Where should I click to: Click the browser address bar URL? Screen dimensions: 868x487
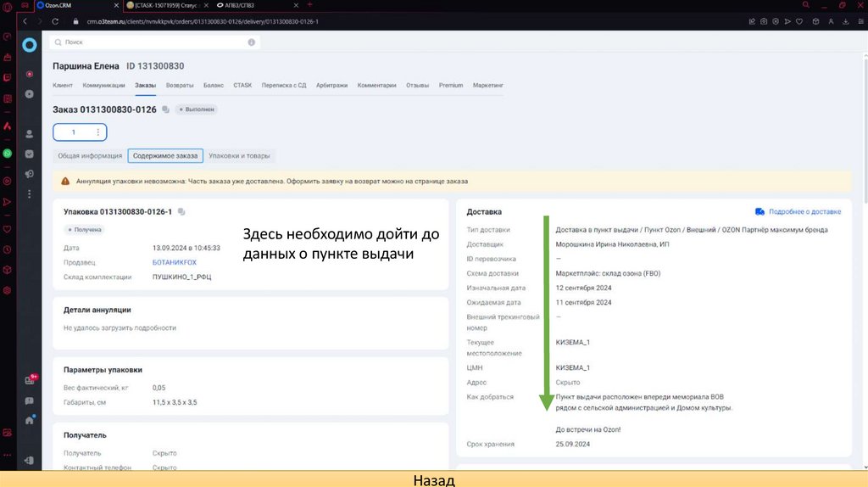pos(202,21)
